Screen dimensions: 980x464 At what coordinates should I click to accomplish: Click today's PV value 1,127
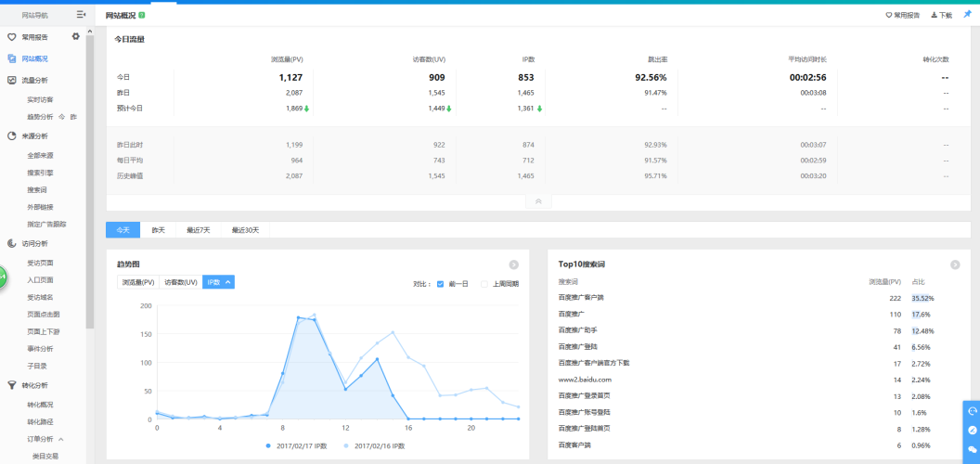[290, 78]
